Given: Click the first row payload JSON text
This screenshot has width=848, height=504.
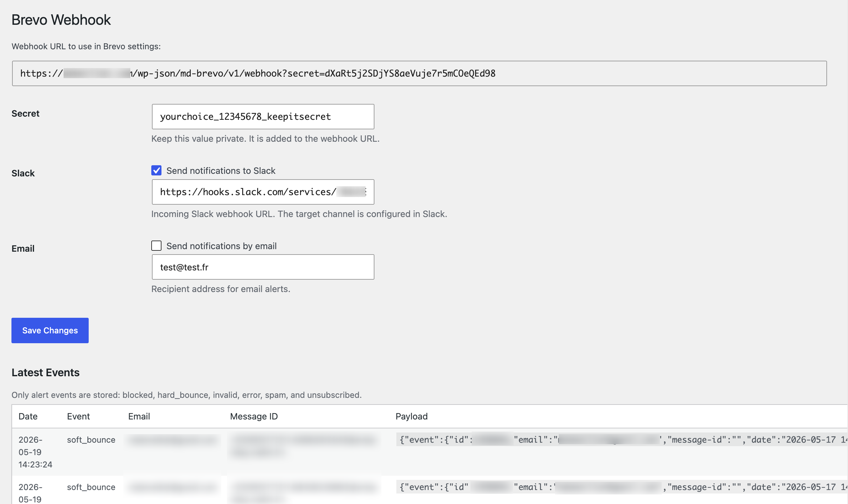Looking at the screenshot, I should point(622,440).
